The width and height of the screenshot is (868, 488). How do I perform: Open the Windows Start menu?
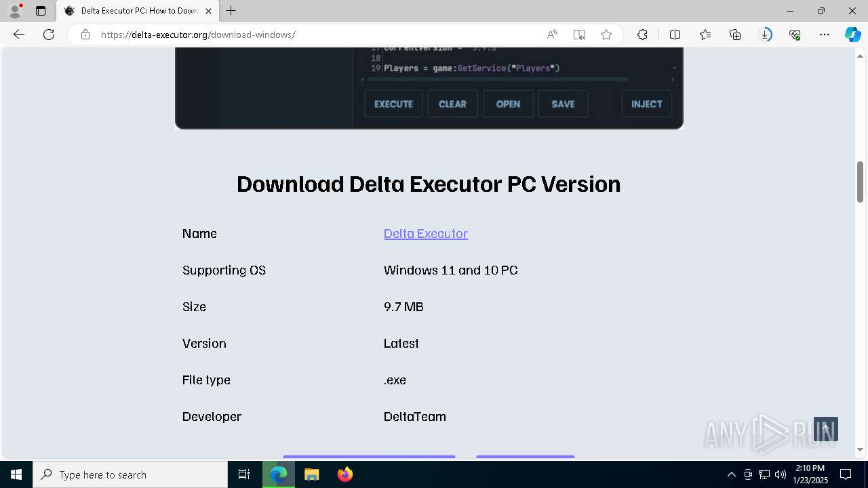16,474
